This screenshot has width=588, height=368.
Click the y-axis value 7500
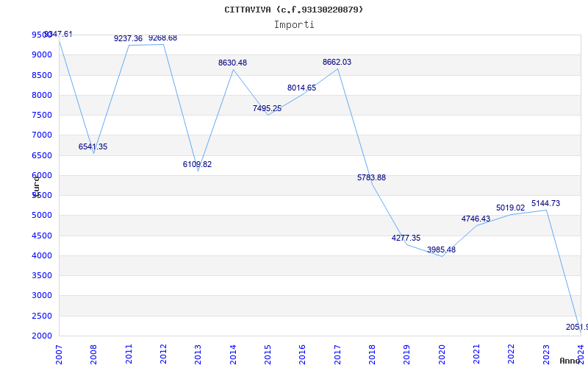[42, 115]
